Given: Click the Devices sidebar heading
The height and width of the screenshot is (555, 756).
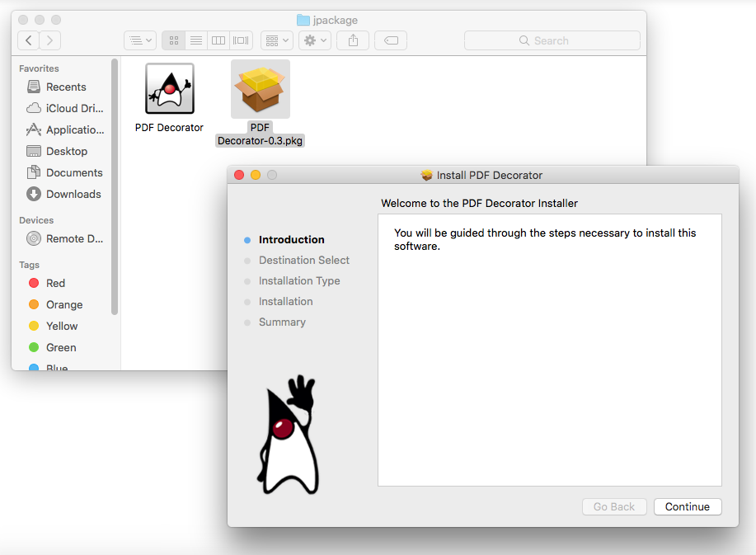Looking at the screenshot, I should pyautogui.click(x=36, y=220).
